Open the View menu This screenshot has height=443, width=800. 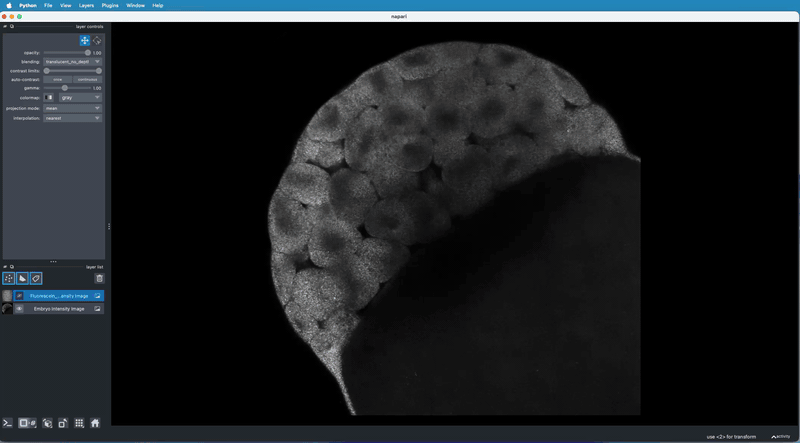point(65,5)
